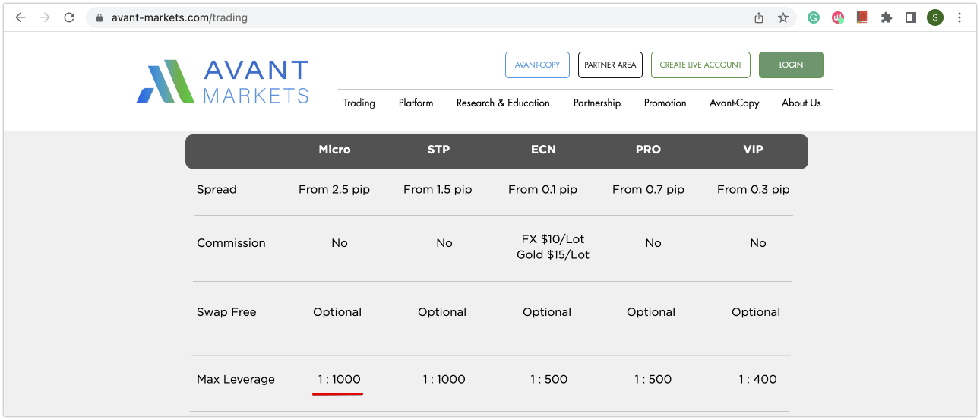Click the Micro leverage '1 : 1000' value
The width and height of the screenshot is (980, 420).
(339, 379)
